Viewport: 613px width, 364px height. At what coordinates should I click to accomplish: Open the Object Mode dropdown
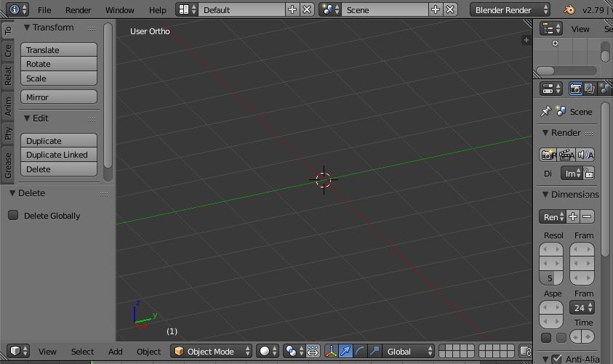coord(211,351)
